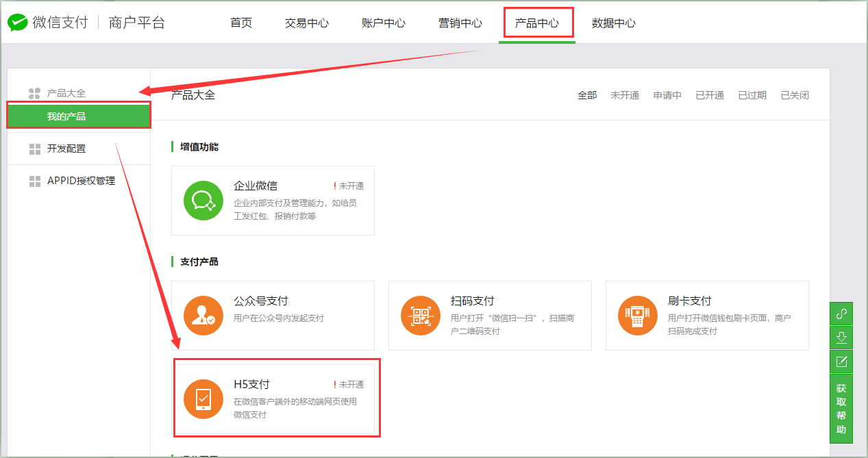This screenshot has width=868, height=458.
Task: Click the 增值功能 section heading
Action: click(x=199, y=147)
